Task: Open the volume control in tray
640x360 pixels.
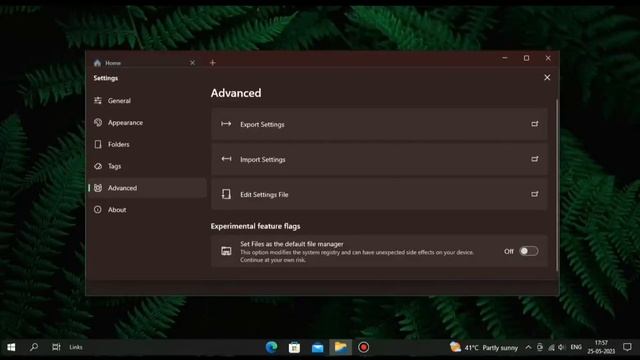Action: [562, 347]
